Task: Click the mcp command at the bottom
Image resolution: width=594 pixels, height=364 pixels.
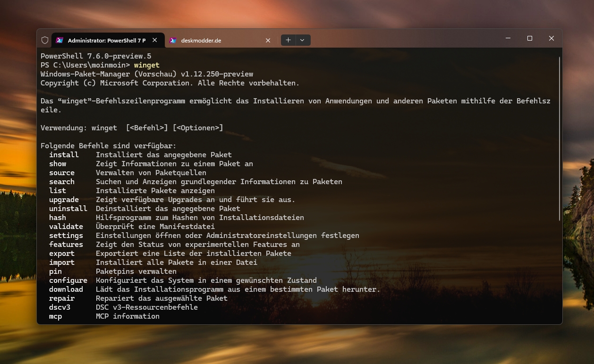Action: tap(55, 316)
